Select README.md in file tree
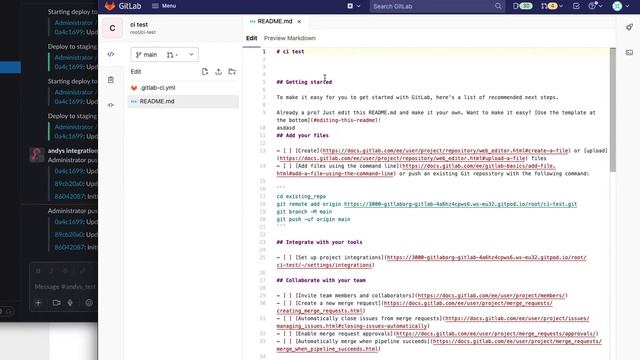Image resolution: width=640 pixels, height=360 pixels. pyautogui.click(x=183, y=101)
